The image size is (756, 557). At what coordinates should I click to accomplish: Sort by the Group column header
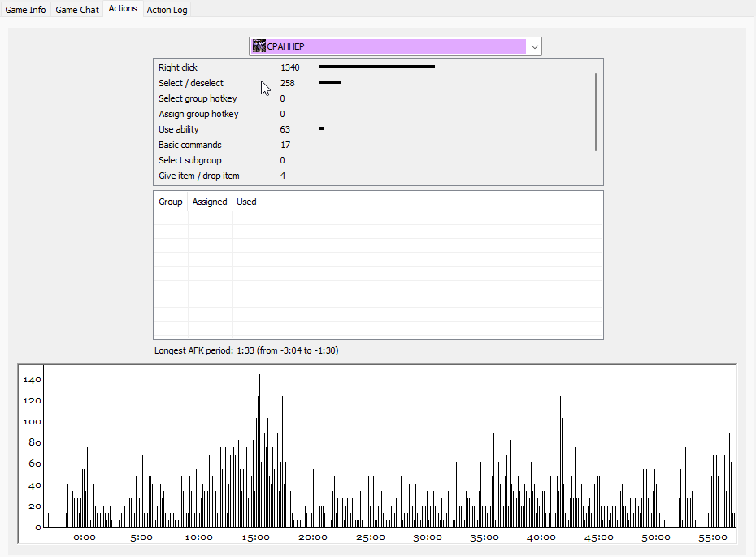tap(171, 202)
